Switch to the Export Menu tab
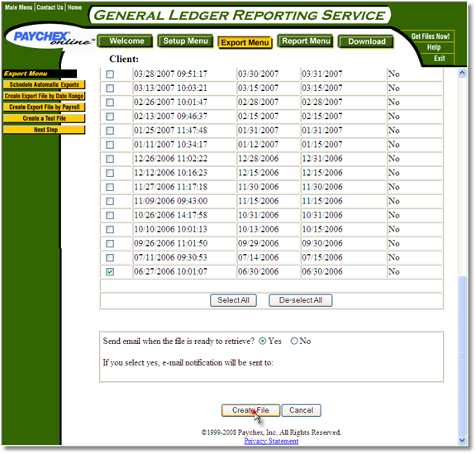The width and height of the screenshot is (476, 454). tap(245, 42)
